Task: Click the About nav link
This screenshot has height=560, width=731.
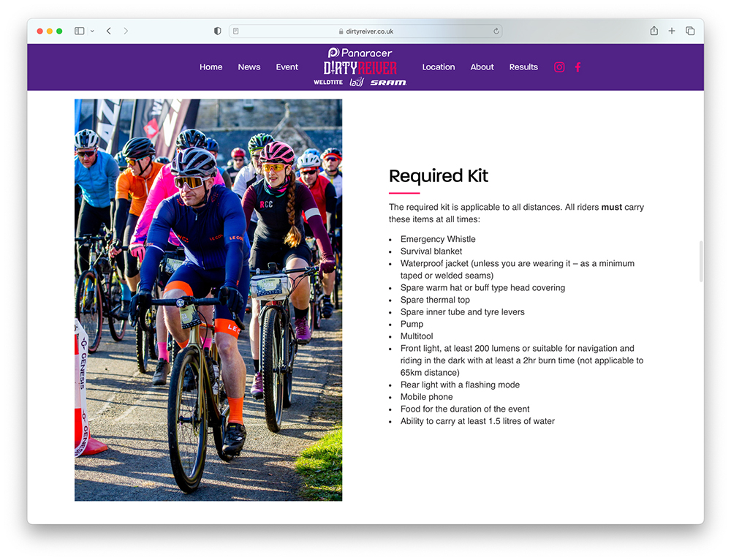Action: [x=482, y=67]
